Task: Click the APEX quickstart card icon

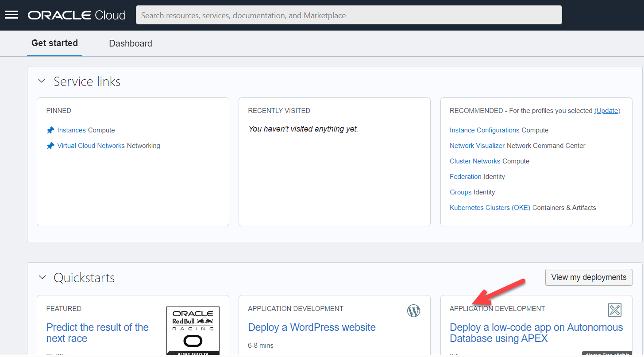Action: [x=615, y=310]
